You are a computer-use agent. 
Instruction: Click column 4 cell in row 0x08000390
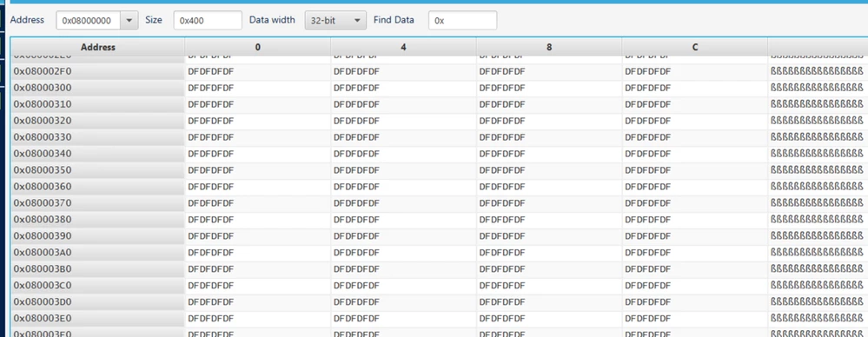click(403, 236)
